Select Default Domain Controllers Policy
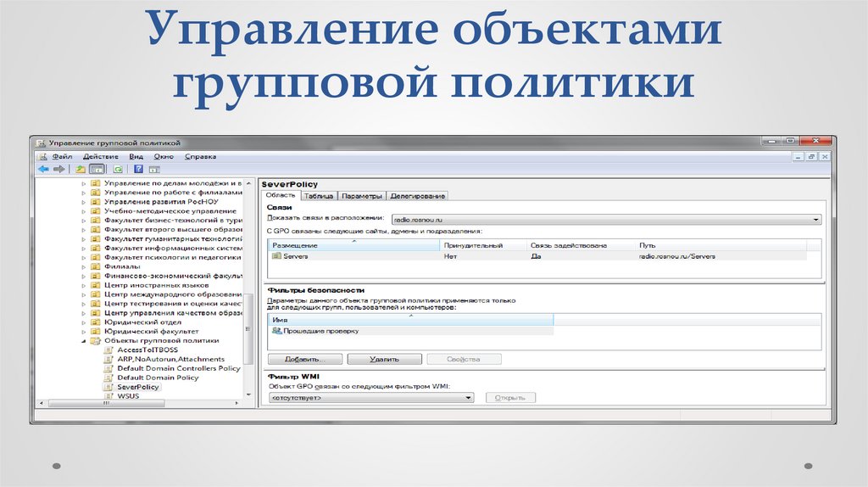Viewport: 868px width, 487px height. (x=179, y=368)
